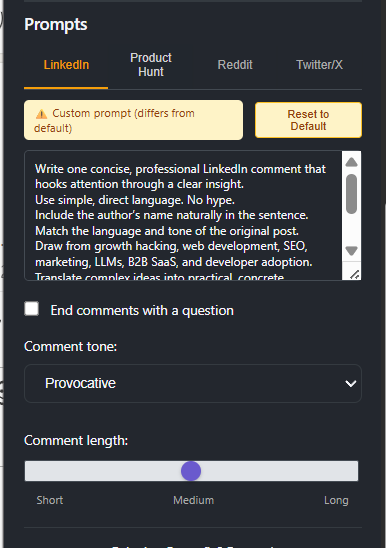The width and height of the screenshot is (386, 548).
Task: Click the purple Comment length slider handle
Action: click(x=191, y=471)
